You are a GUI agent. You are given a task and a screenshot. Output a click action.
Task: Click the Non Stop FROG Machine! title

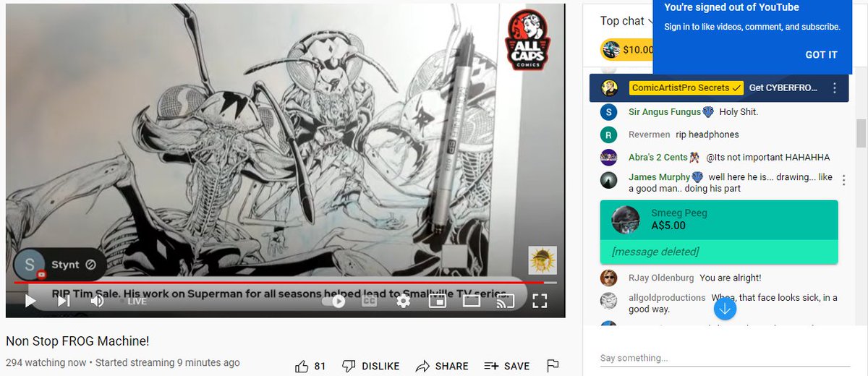tap(77, 341)
